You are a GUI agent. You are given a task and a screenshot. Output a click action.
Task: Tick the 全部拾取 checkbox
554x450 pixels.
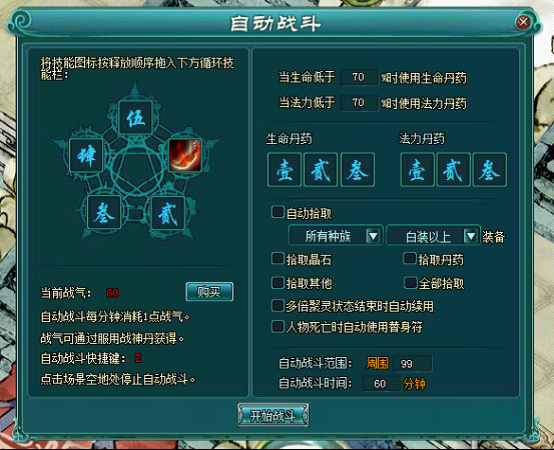(x=410, y=283)
